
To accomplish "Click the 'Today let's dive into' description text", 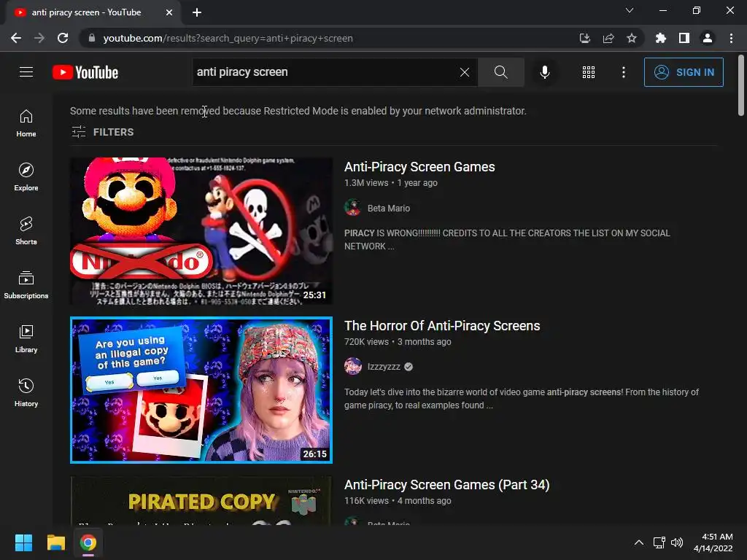I will 521,399.
